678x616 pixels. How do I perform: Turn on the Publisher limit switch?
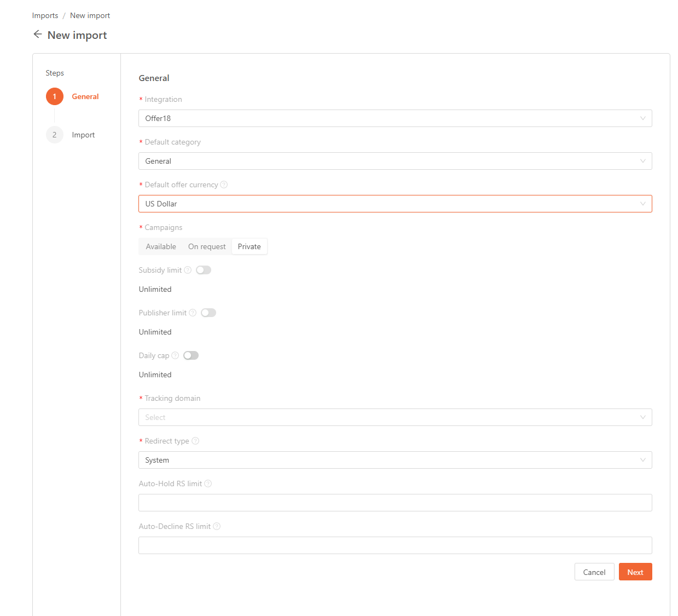click(x=208, y=313)
